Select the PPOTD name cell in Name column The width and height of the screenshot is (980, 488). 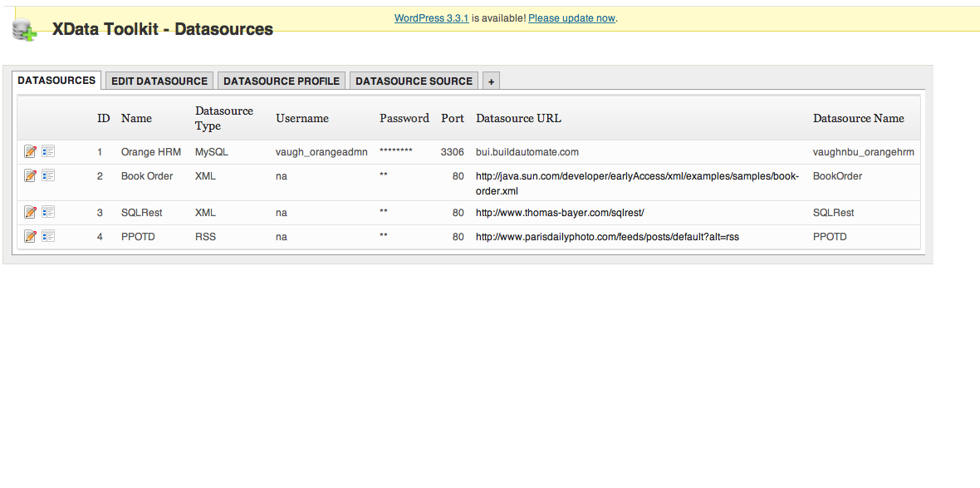[x=138, y=237]
